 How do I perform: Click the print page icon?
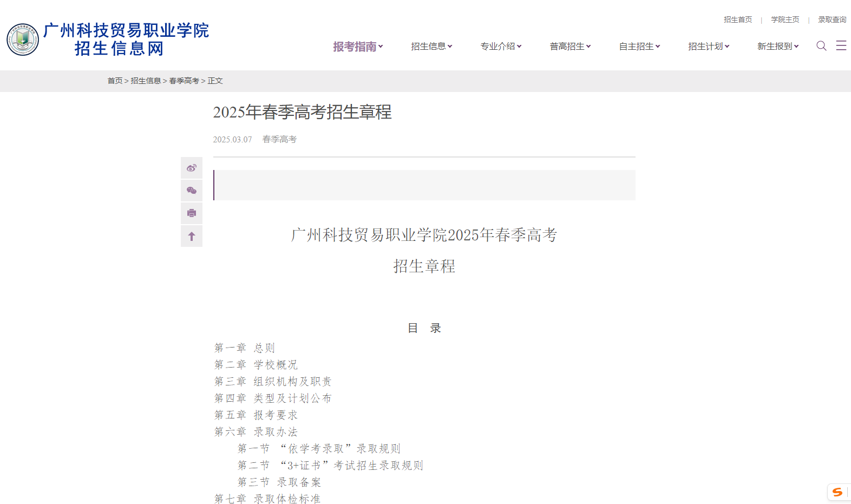[192, 213]
